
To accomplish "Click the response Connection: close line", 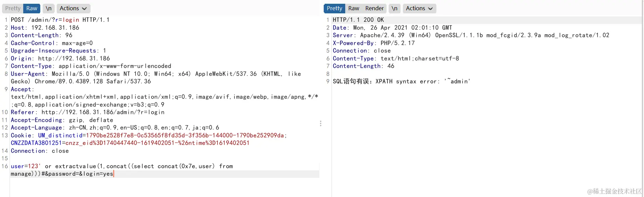I will point(362,51).
